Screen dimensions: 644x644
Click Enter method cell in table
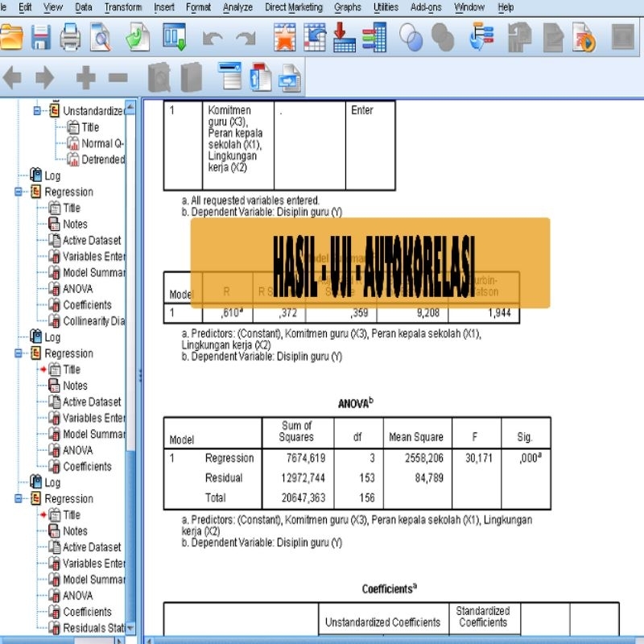tap(361, 110)
